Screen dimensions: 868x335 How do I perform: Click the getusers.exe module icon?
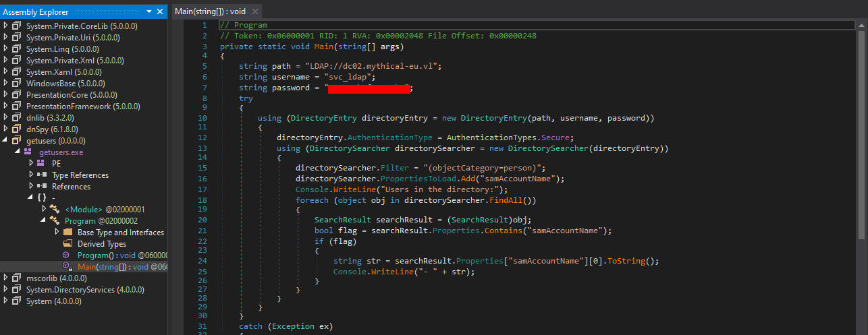pos(28,152)
